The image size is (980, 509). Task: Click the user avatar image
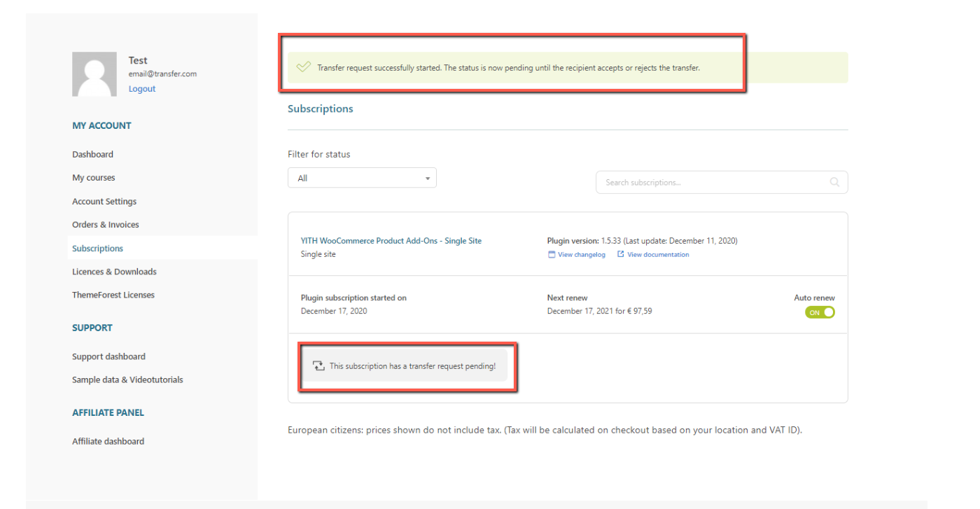point(94,74)
